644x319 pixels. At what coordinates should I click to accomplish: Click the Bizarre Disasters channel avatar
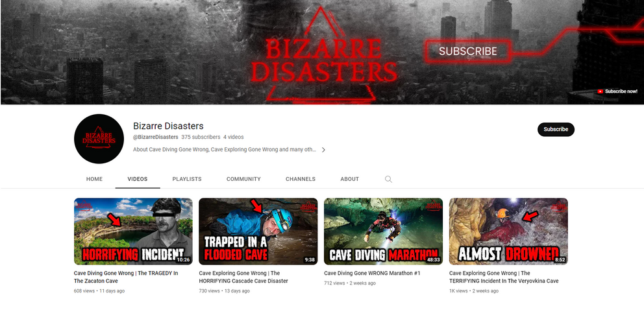click(x=99, y=139)
